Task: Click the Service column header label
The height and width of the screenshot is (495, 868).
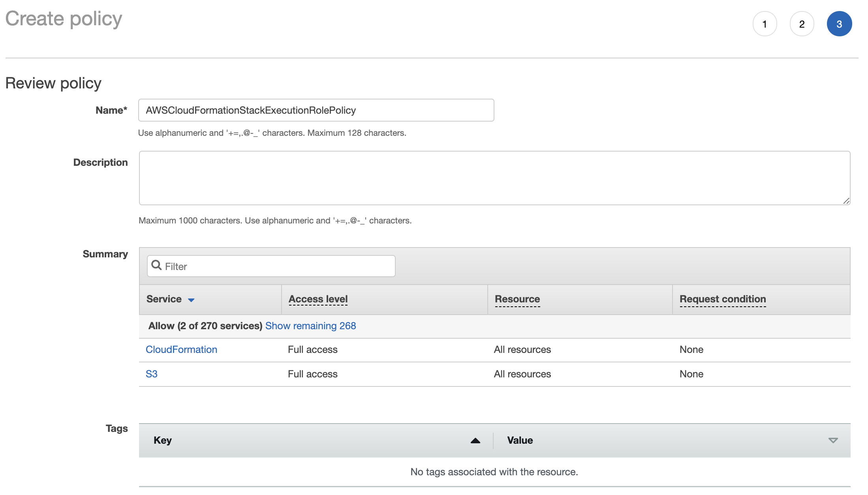Action: 164,299
